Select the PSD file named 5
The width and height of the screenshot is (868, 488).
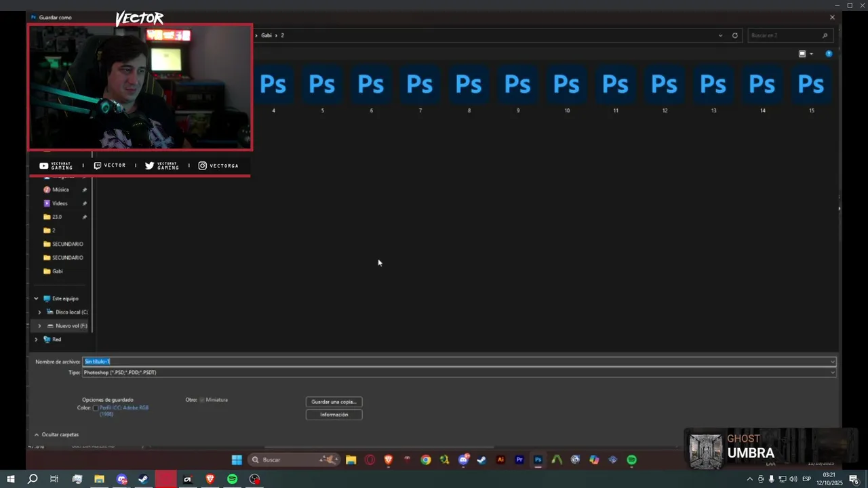(322, 88)
